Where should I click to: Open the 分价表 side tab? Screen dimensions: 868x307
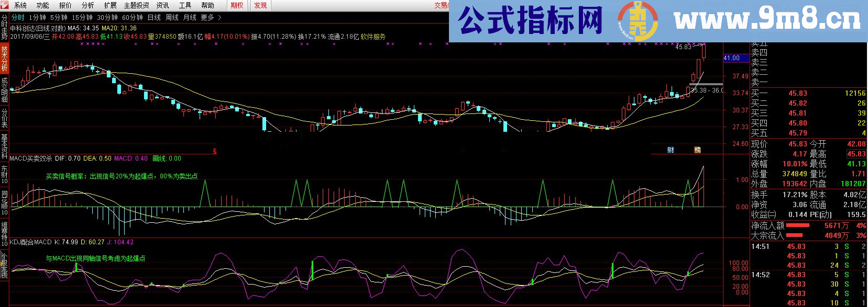(4, 118)
